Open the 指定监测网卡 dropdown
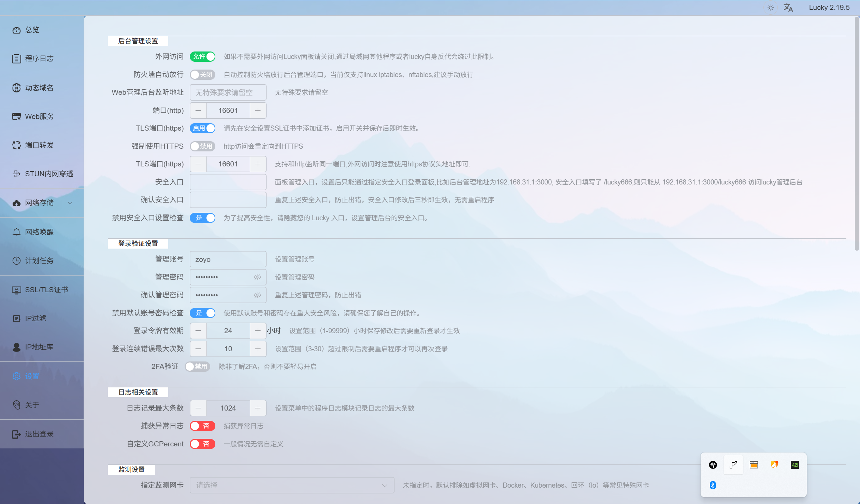This screenshot has width=860, height=504. pos(292,485)
